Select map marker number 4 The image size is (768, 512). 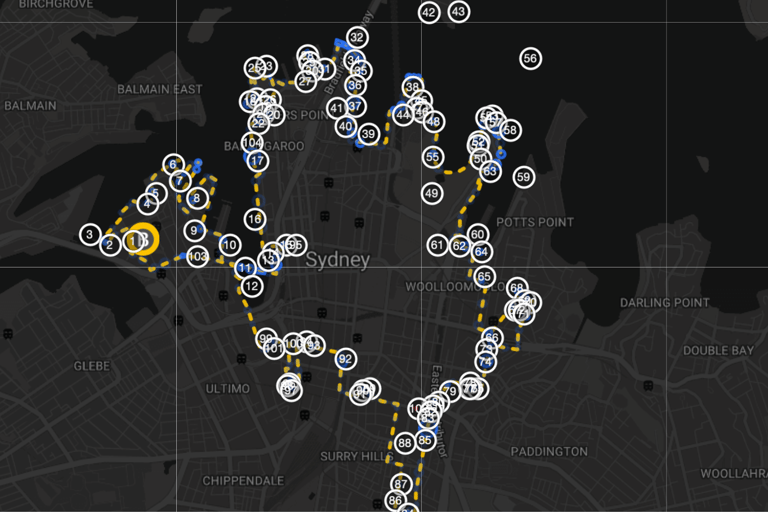click(x=147, y=204)
